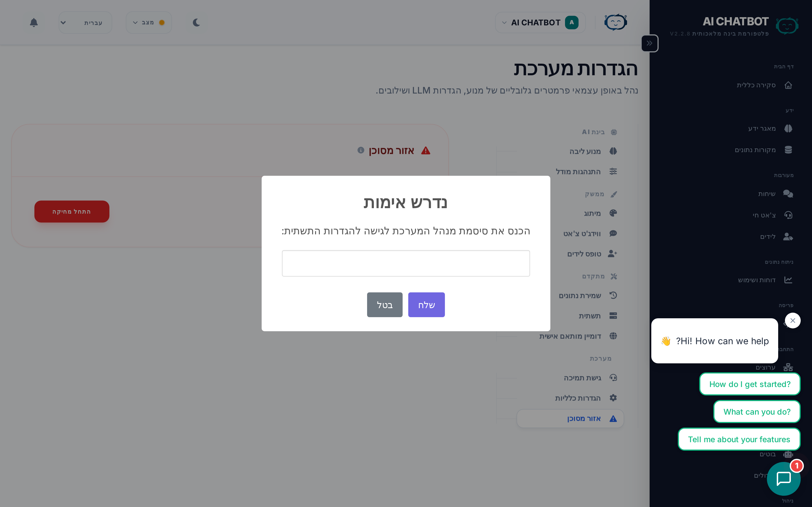Screen dimensions: 812x507
Task: Focus the admin password input field
Action: click(x=406, y=263)
